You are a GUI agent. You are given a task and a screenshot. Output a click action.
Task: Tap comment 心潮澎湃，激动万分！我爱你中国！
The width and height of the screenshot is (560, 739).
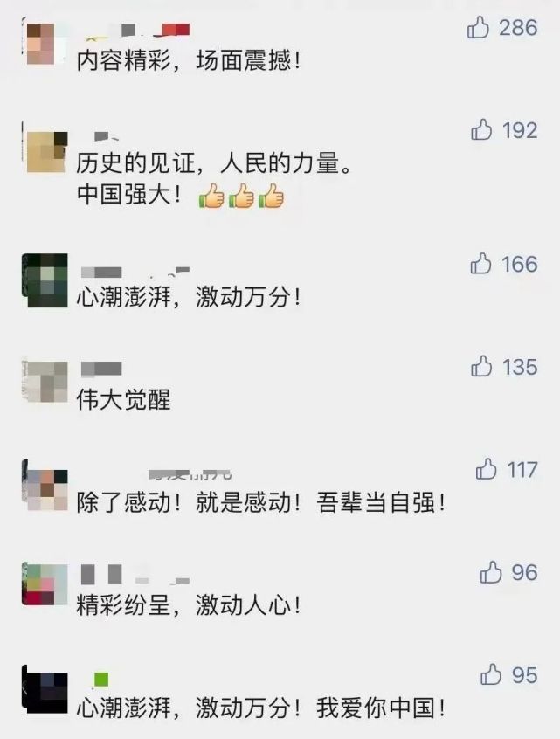coord(261,708)
